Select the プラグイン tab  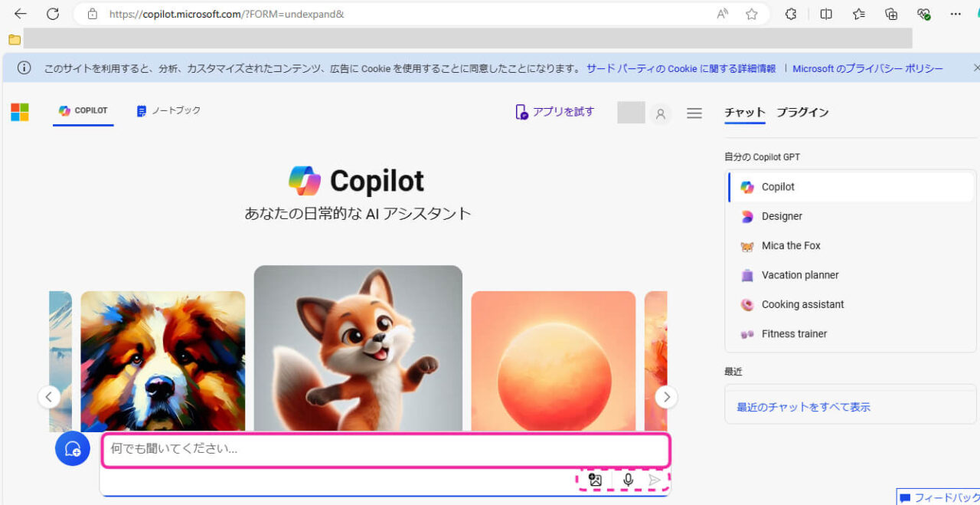click(x=802, y=113)
